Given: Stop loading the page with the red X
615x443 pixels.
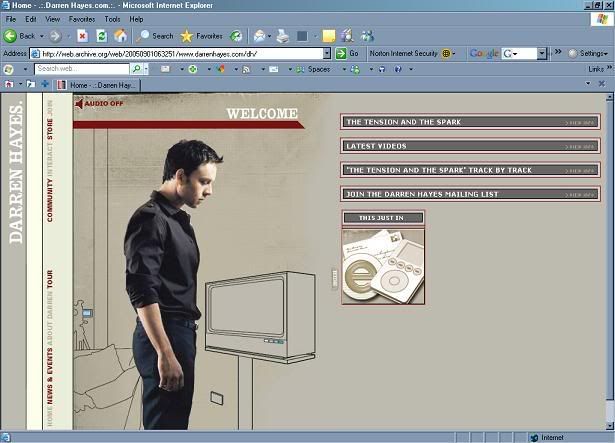Looking at the screenshot, I should point(82,36).
